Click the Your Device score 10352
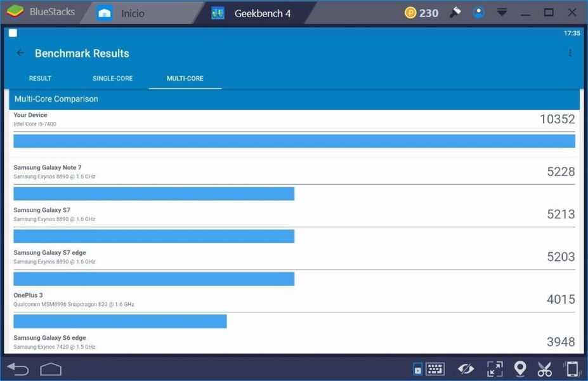The width and height of the screenshot is (588, 381). (x=557, y=119)
